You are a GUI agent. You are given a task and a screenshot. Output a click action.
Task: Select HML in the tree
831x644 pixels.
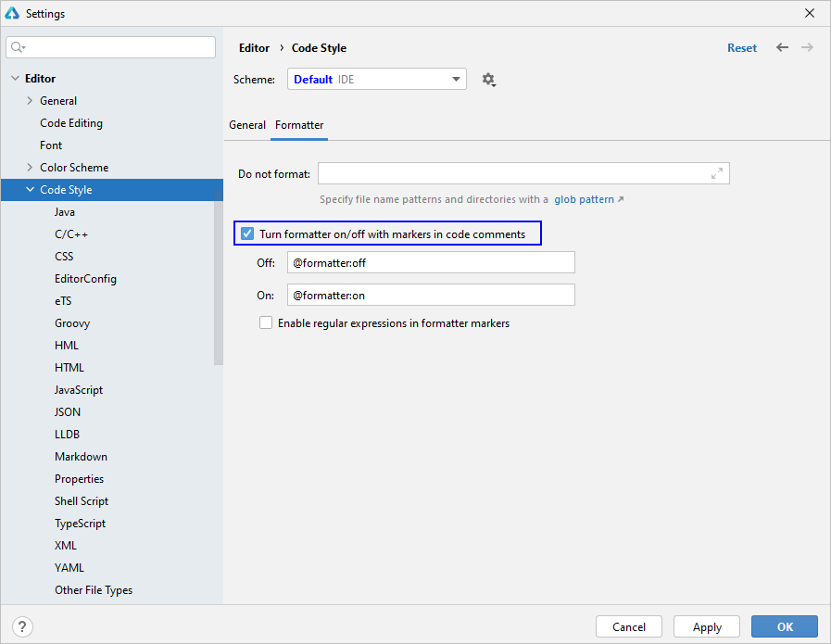click(67, 346)
